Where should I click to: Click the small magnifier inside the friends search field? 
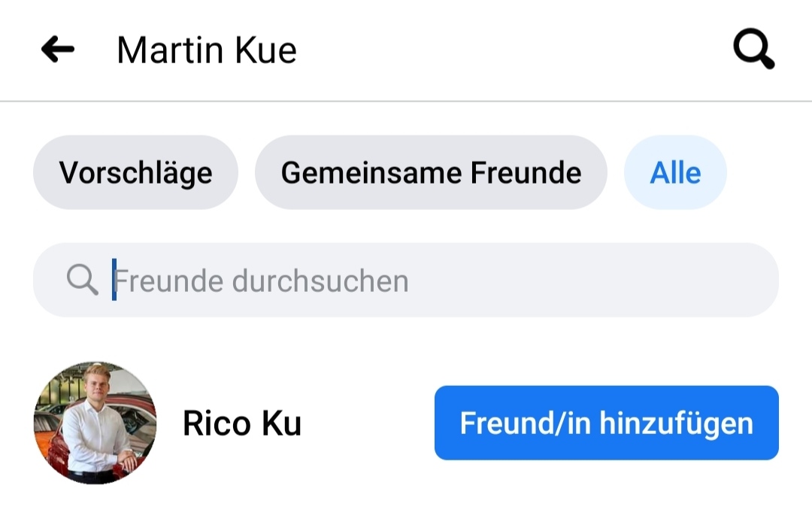(x=82, y=281)
